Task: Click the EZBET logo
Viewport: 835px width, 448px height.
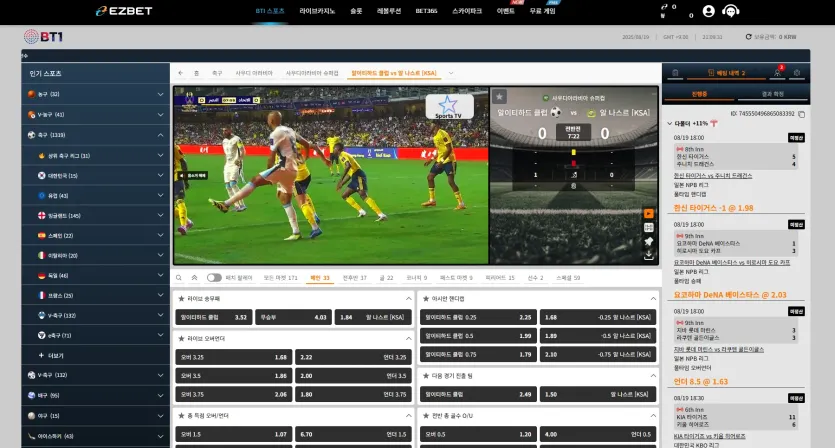Action: click(x=124, y=11)
